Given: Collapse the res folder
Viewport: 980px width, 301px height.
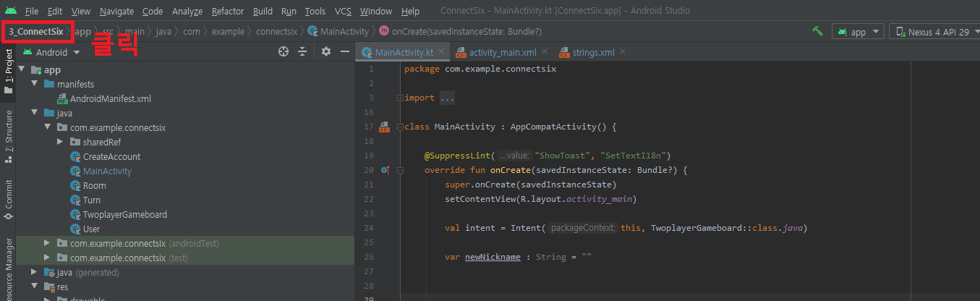Looking at the screenshot, I should point(35,287).
